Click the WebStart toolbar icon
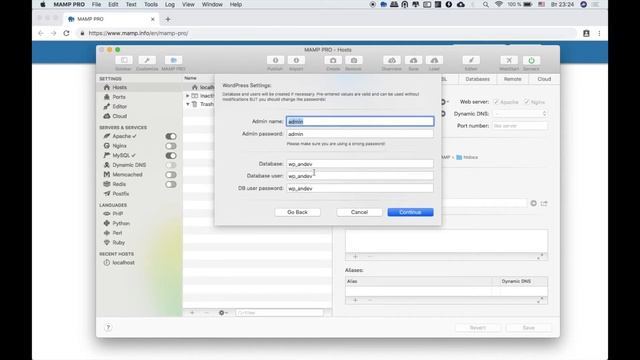 click(509, 60)
